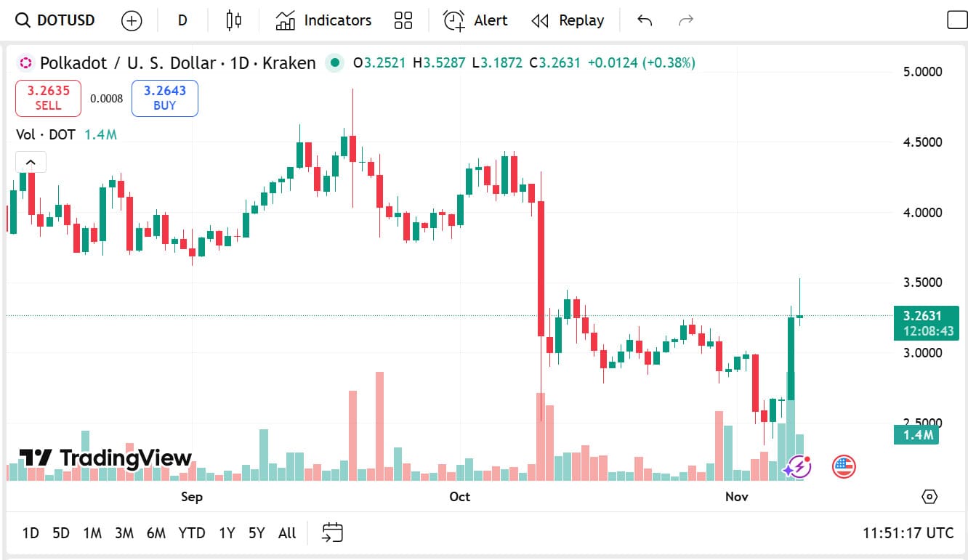Open the timezone menu showing UTC time
Image resolution: width=968 pixels, height=560 pixels.
point(908,533)
